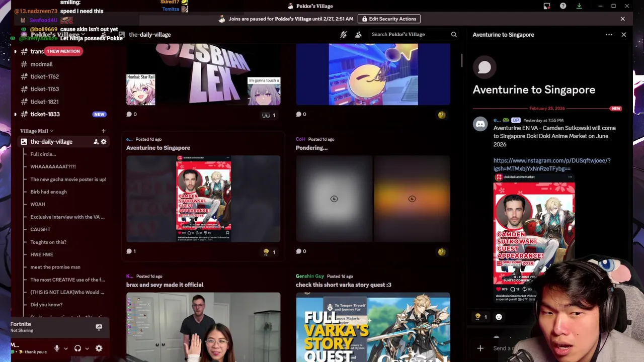Screen dimensions: 644x362
Task: Click the search magnifier icon
Action: coord(454,35)
